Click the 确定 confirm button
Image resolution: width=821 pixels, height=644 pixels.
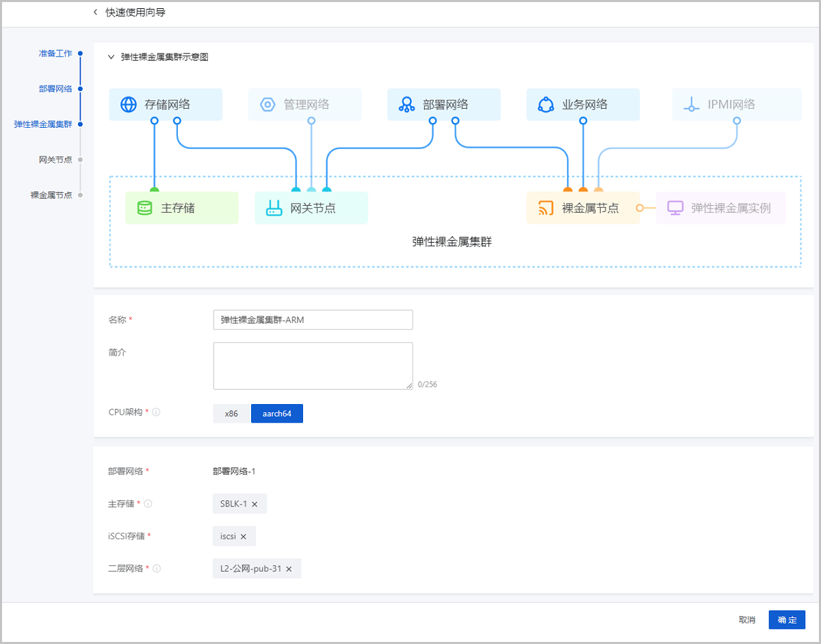(787, 620)
